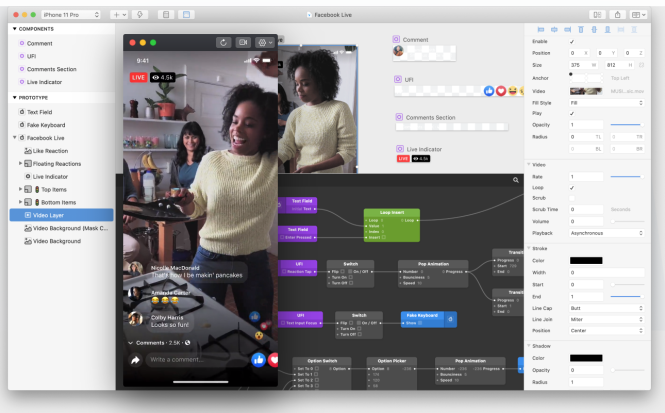Click the Comments Section icon on canvas

pyautogui.click(x=399, y=117)
